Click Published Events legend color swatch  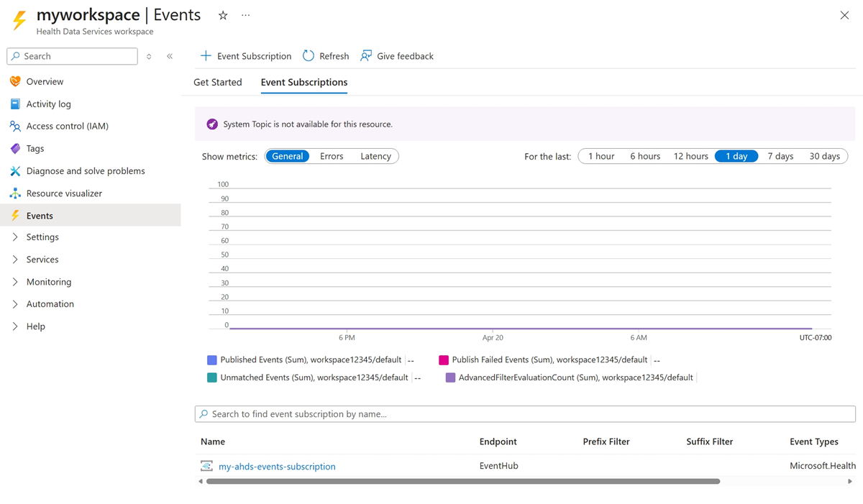(212, 360)
